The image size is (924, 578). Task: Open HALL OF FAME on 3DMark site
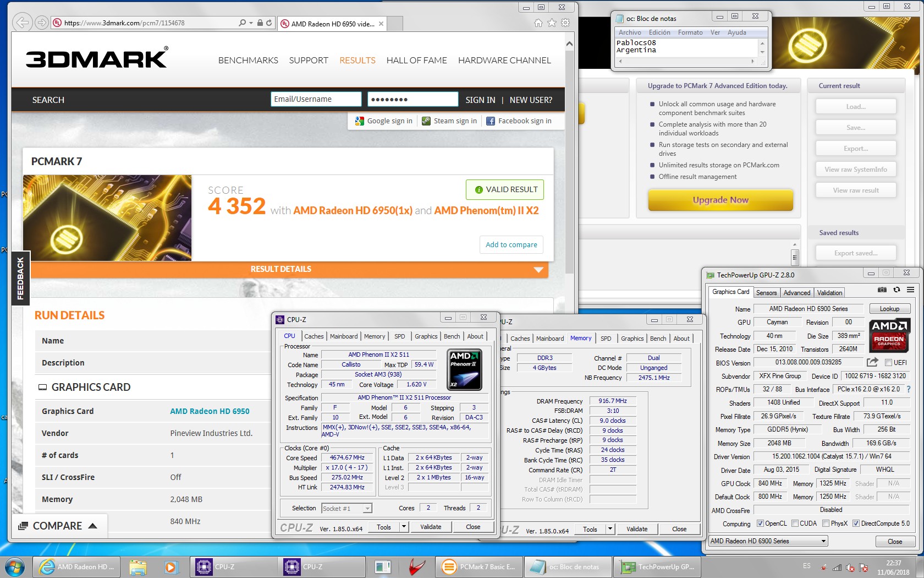click(417, 61)
